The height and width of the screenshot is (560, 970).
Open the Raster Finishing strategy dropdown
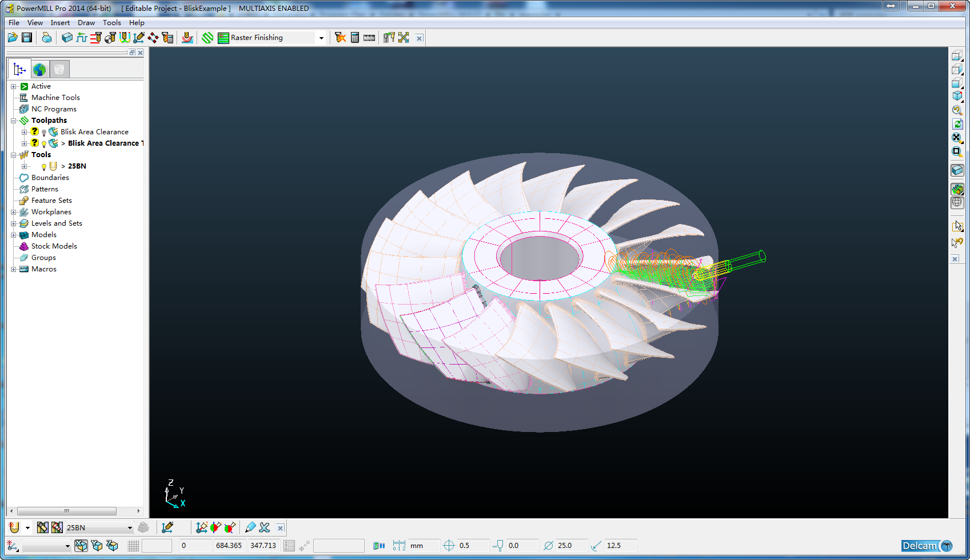321,38
